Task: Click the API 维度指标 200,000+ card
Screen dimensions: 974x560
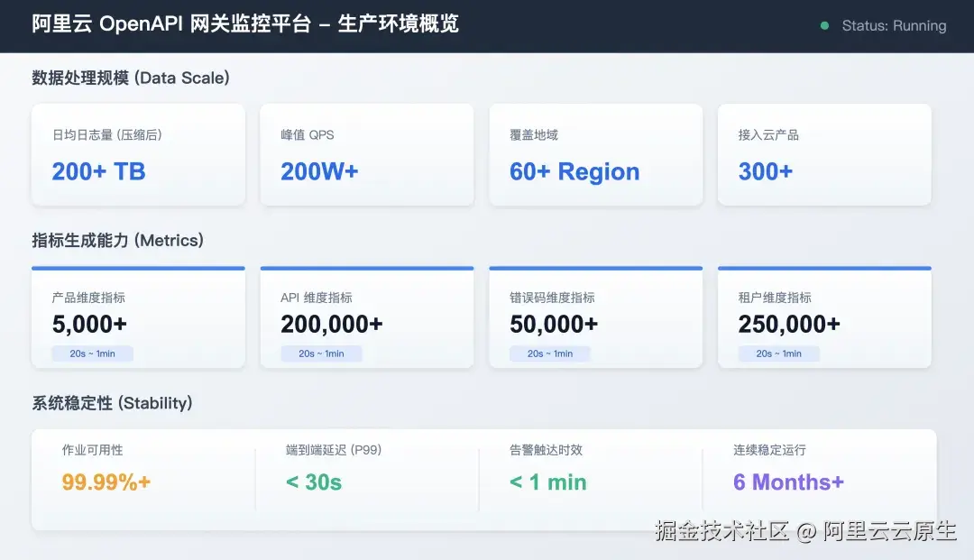Action: click(366, 316)
